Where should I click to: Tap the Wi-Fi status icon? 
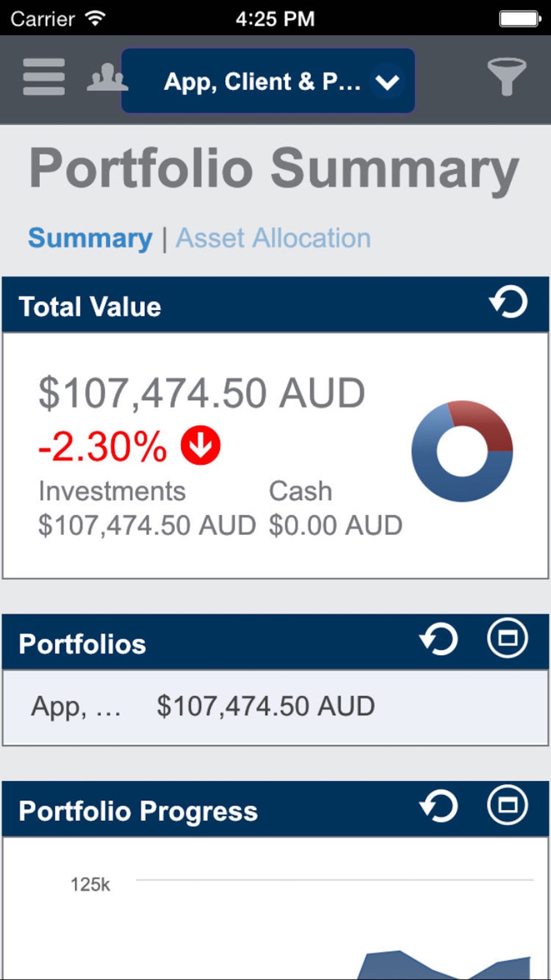[95, 18]
